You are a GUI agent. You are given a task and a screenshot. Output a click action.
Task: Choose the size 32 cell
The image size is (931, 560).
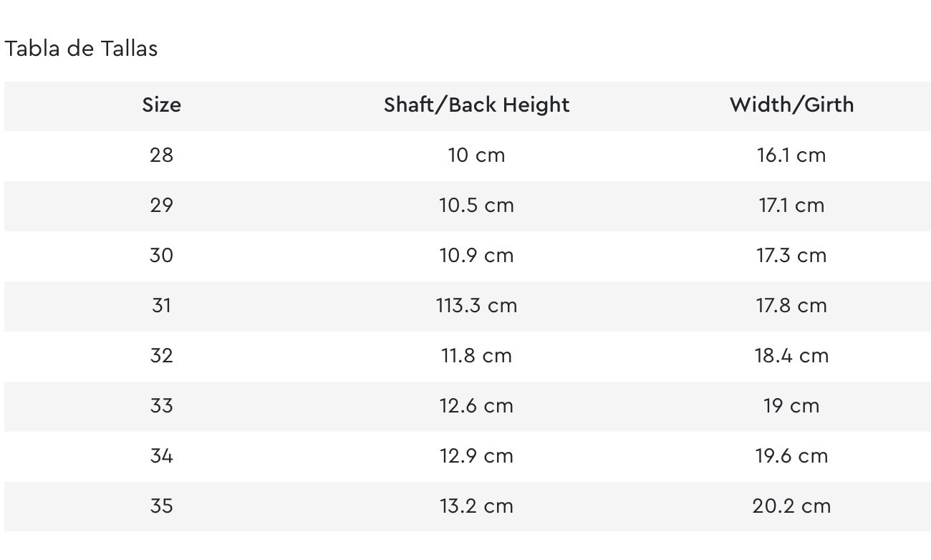click(161, 355)
